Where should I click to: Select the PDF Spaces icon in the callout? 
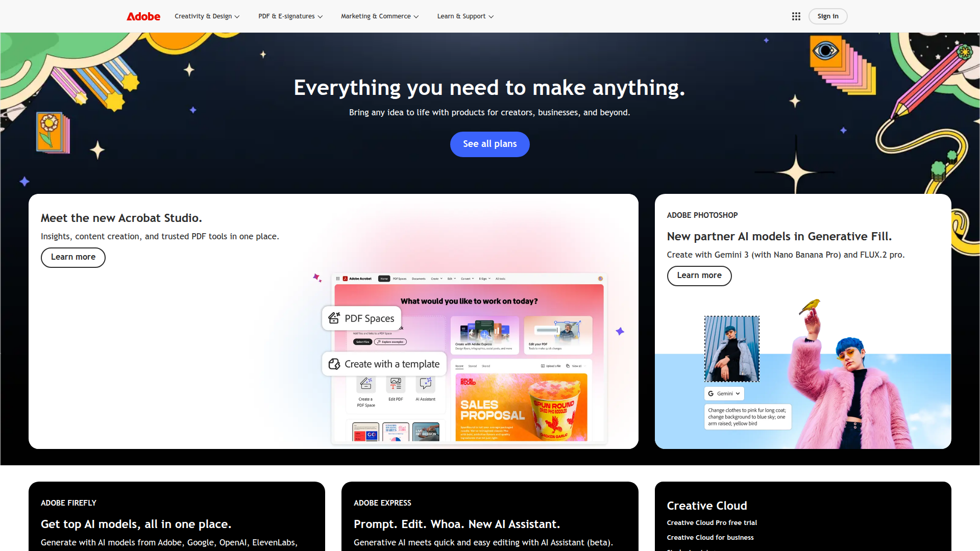335,318
